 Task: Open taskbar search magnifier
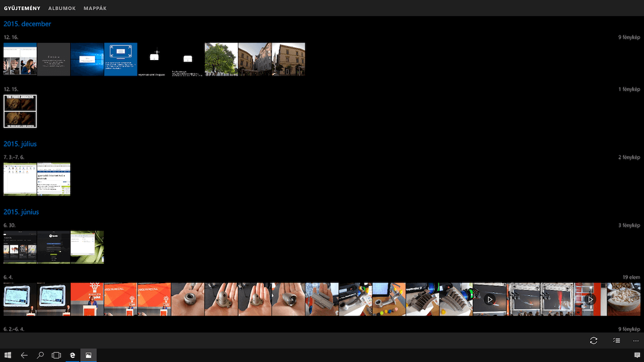pos(40,355)
